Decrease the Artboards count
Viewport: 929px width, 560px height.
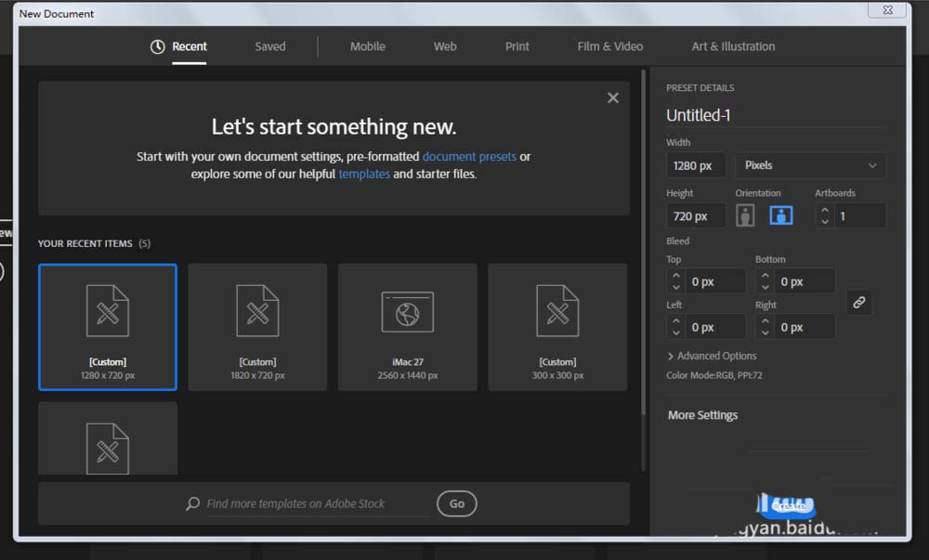click(825, 222)
